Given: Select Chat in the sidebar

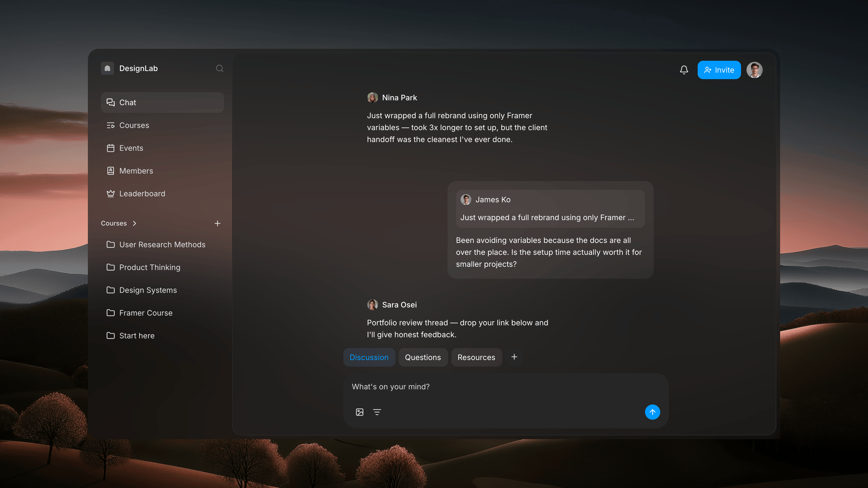Looking at the screenshot, I should point(162,102).
